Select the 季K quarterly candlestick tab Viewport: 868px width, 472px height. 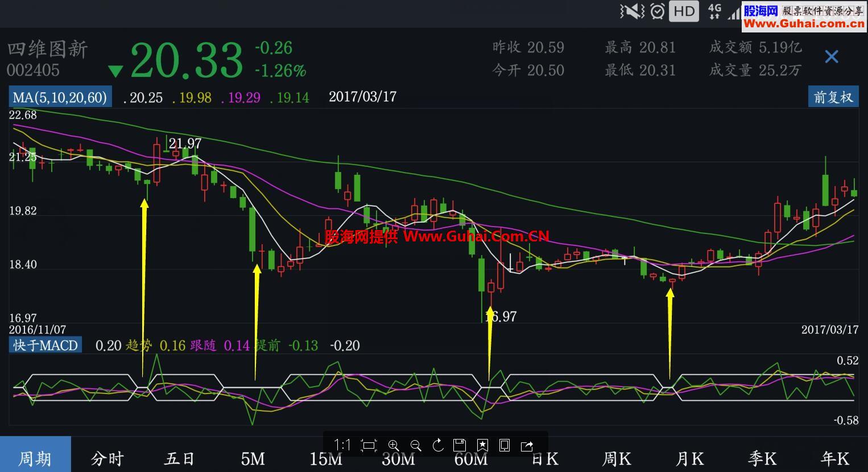[x=762, y=458]
